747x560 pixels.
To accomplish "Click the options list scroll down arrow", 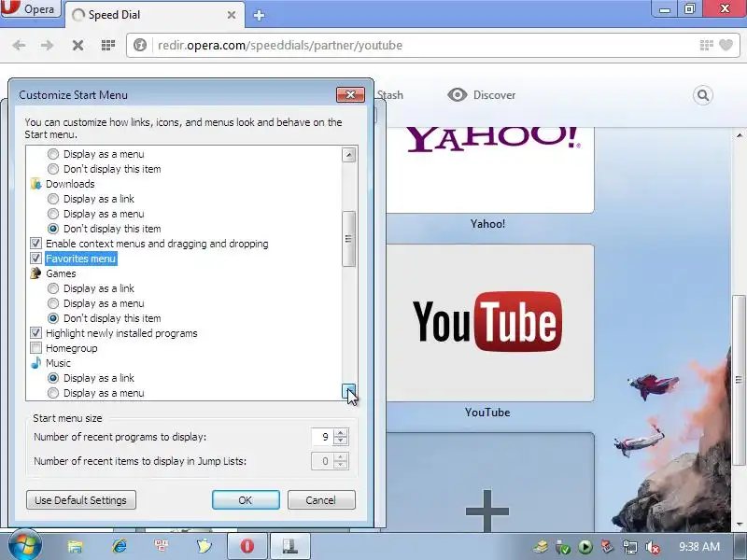I will 348,391.
